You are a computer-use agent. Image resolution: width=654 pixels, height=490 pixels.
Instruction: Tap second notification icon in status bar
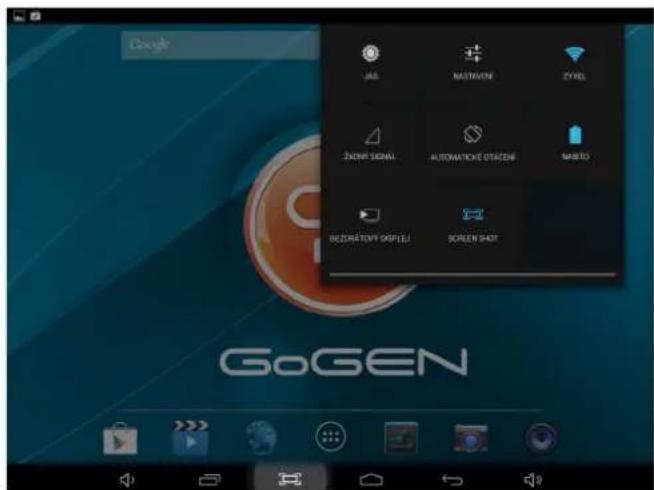(x=35, y=16)
